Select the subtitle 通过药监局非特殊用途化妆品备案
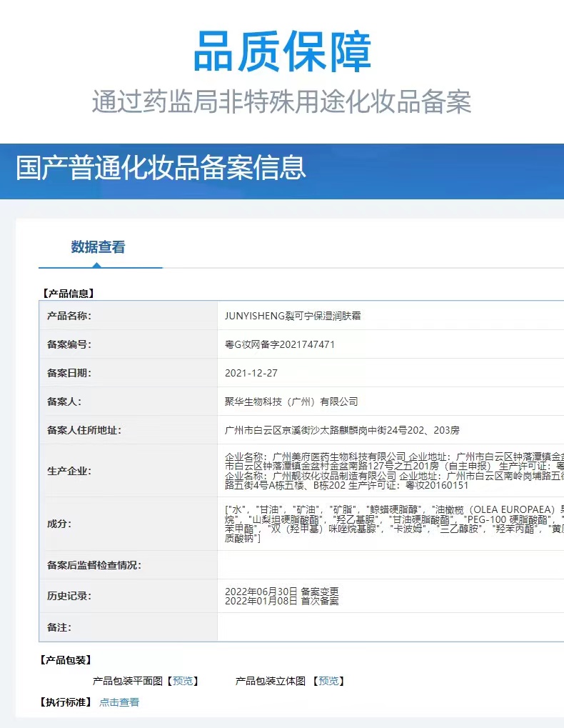This screenshot has width=564, height=728. point(281,101)
